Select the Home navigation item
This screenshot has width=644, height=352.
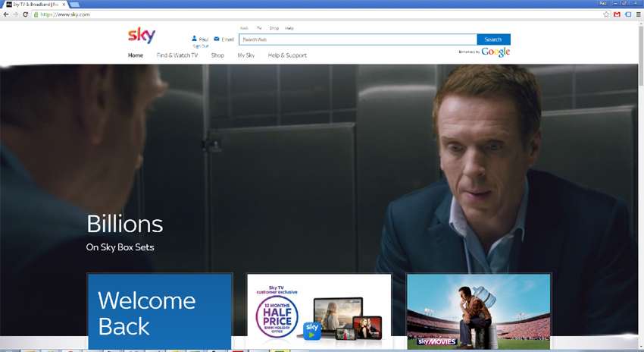pos(136,55)
